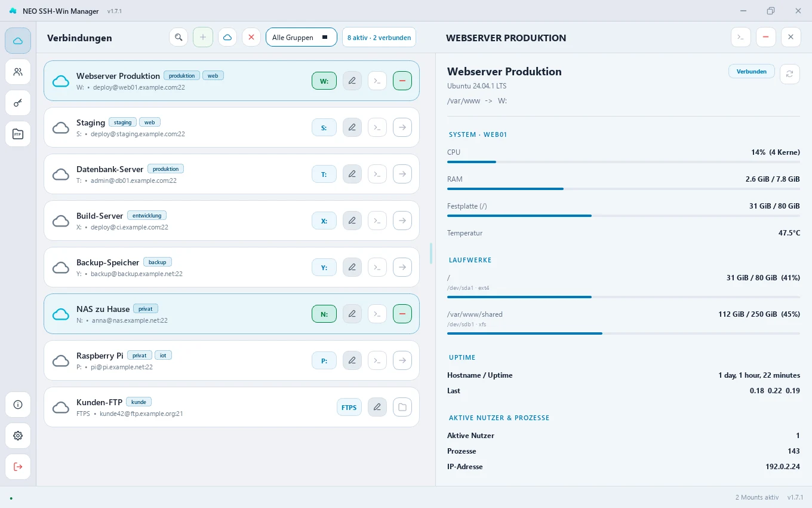This screenshot has width=812, height=508.
Task: Select the Backup-Speicher connection title
Action: pos(107,262)
